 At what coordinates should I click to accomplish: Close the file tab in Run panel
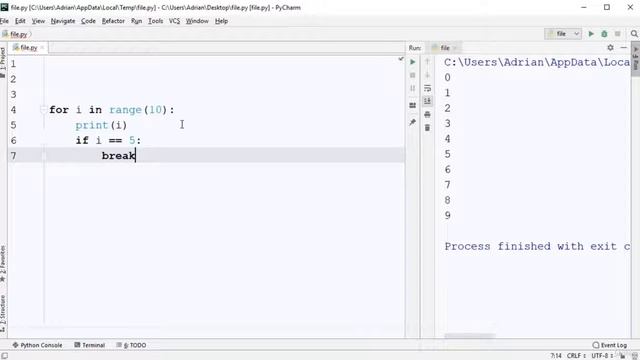point(454,48)
